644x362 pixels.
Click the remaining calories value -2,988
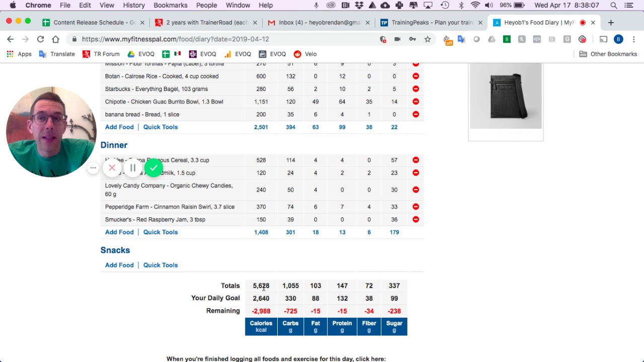(261, 311)
